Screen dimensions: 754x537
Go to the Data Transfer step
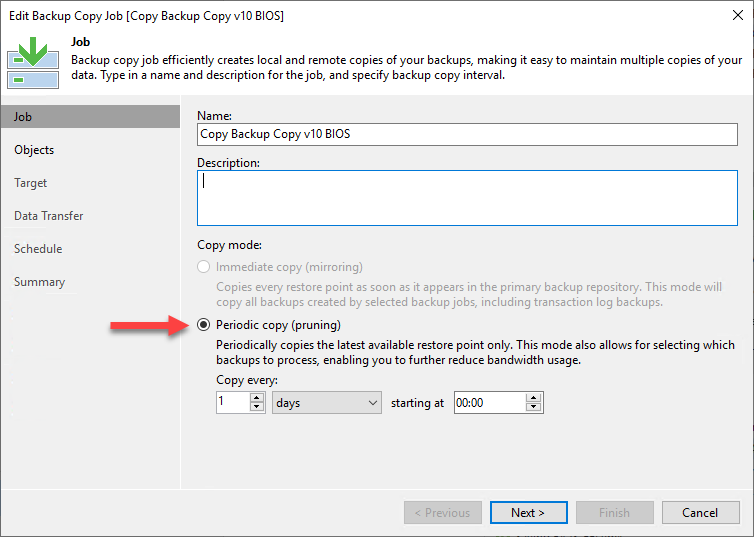pyautogui.click(x=49, y=216)
